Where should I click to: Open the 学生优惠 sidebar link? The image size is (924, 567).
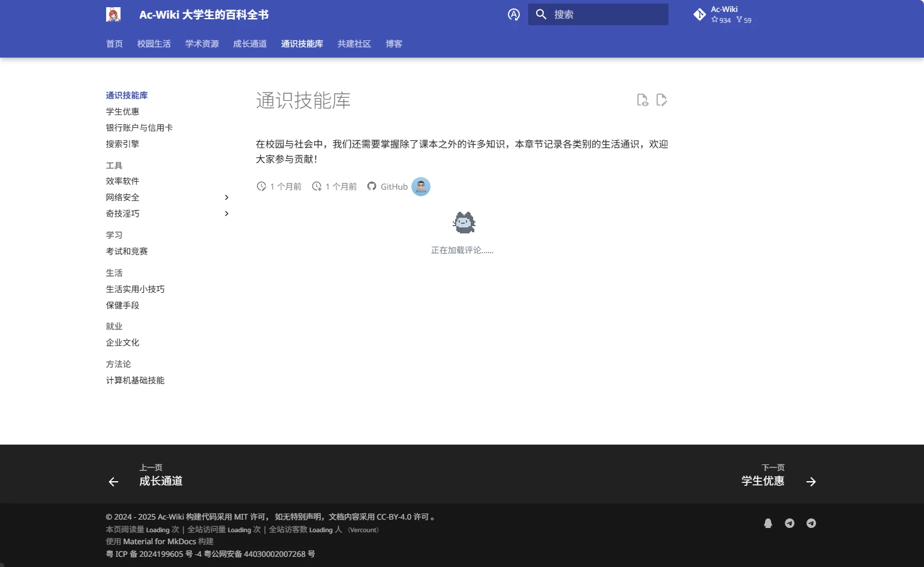[122, 112]
